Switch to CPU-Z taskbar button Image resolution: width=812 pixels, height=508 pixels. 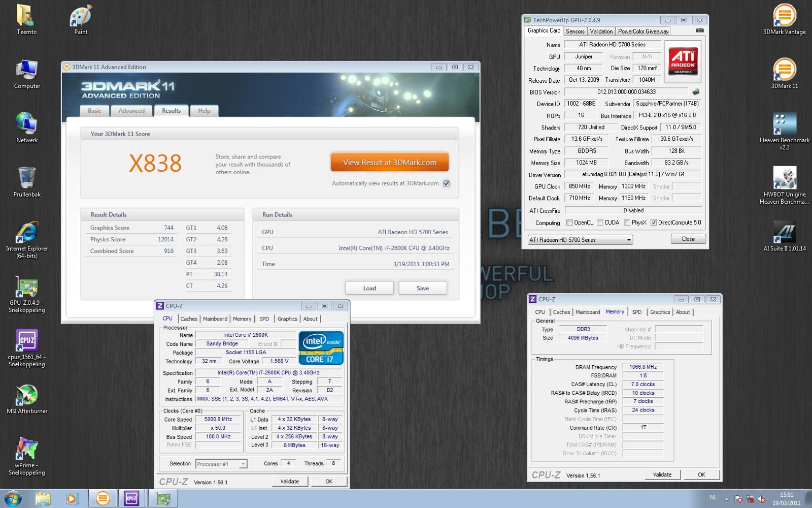click(131, 499)
